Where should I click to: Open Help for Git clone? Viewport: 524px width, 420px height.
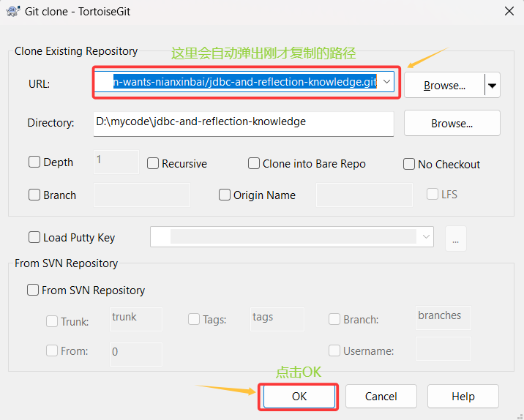click(x=463, y=397)
